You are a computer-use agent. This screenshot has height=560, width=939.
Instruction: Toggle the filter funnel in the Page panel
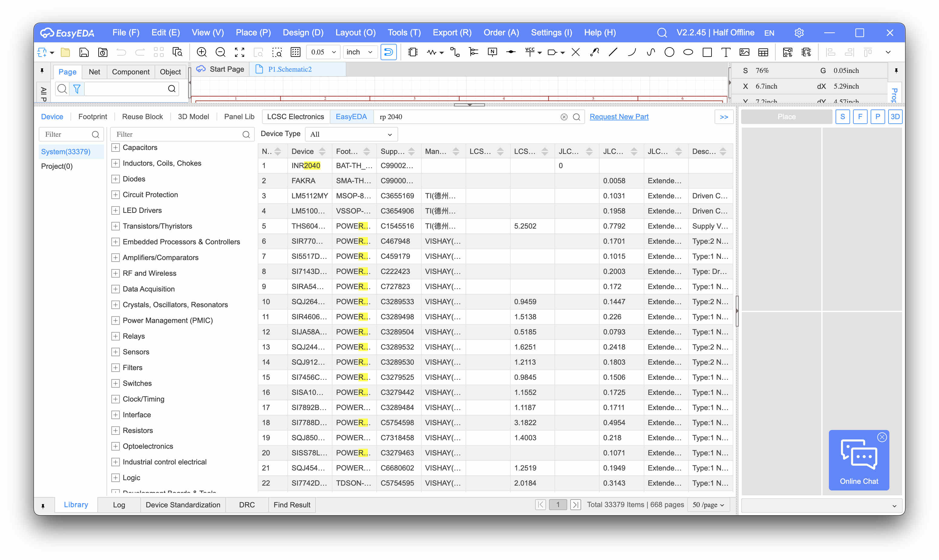click(x=77, y=89)
